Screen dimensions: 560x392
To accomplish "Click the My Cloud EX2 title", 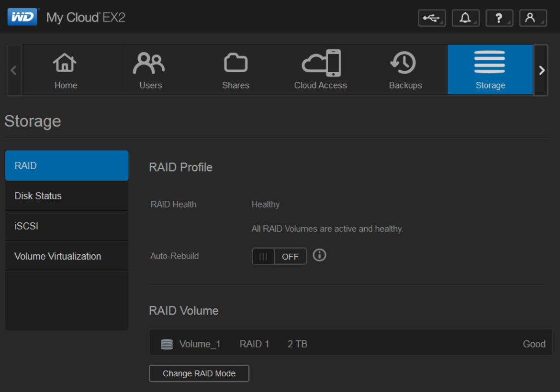I will (86, 18).
